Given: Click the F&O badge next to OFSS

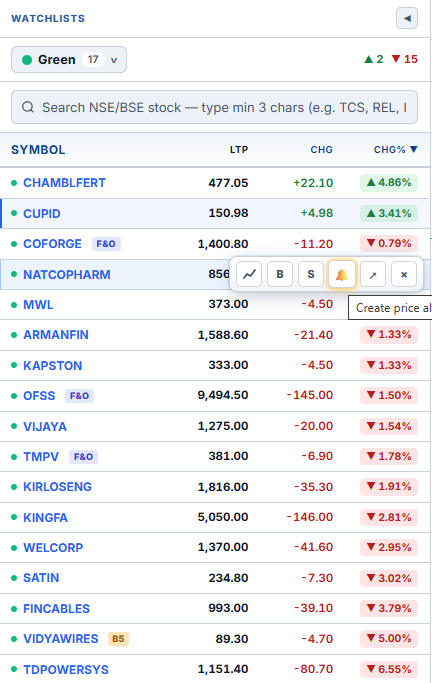Looking at the screenshot, I should [79, 396].
